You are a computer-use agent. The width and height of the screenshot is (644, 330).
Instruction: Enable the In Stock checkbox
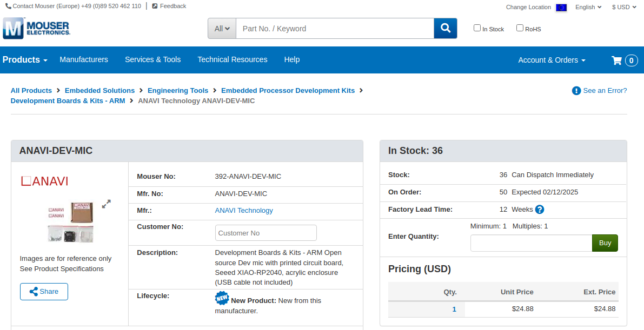pyautogui.click(x=477, y=28)
